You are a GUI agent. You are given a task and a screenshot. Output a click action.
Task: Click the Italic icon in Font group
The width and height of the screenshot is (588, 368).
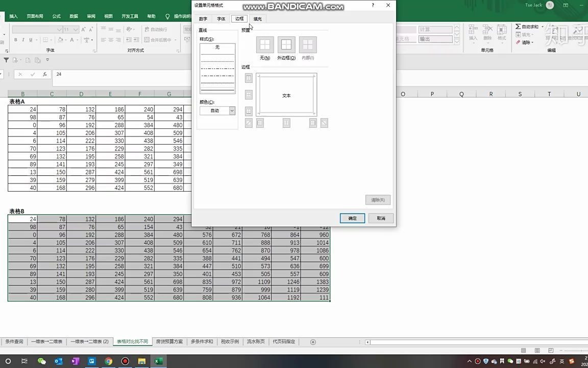[x=23, y=39]
